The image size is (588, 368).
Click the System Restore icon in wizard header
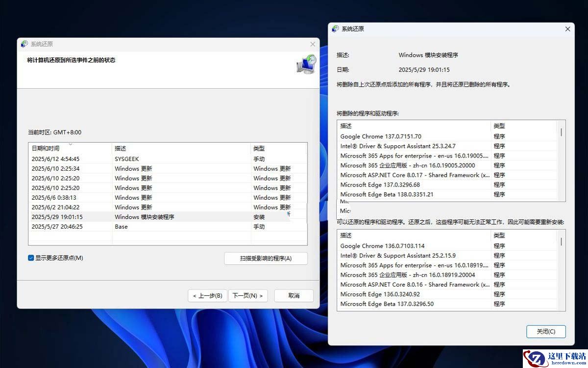tap(306, 64)
